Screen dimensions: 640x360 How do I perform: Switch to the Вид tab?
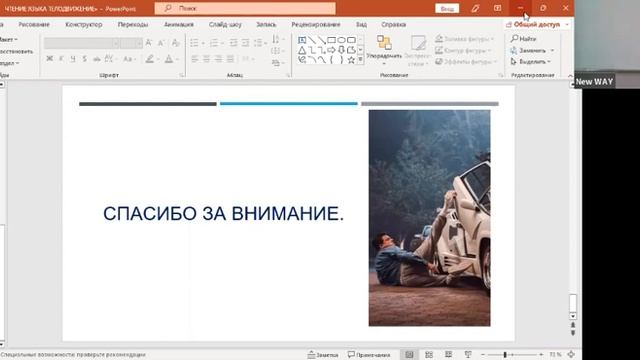point(361,24)
